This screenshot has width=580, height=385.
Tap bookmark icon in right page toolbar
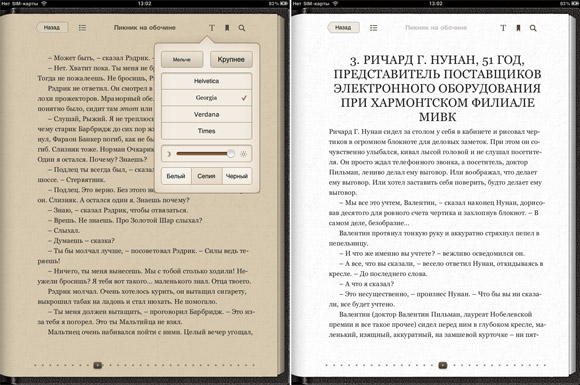[518, 28]
